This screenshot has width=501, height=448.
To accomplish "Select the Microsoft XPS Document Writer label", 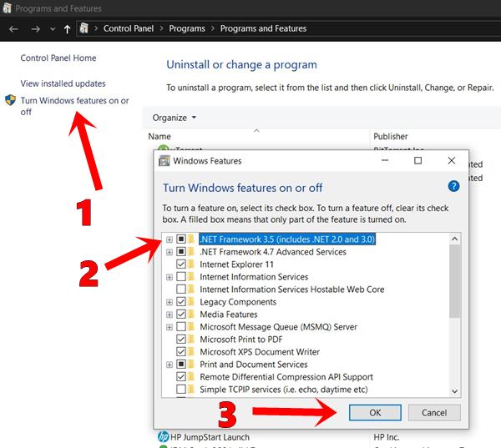I will click(x=260, y=352).
